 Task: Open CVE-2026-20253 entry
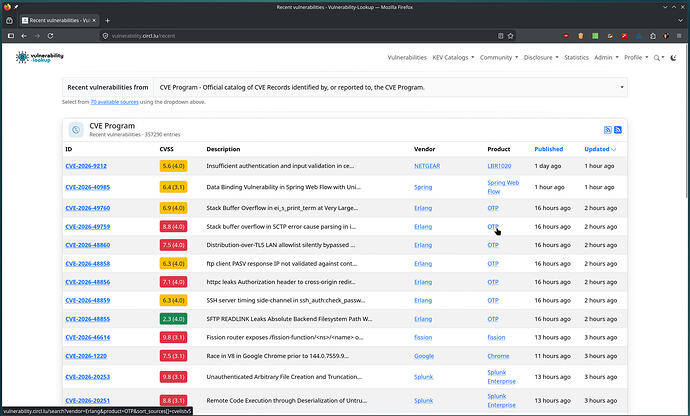[88, 377]
